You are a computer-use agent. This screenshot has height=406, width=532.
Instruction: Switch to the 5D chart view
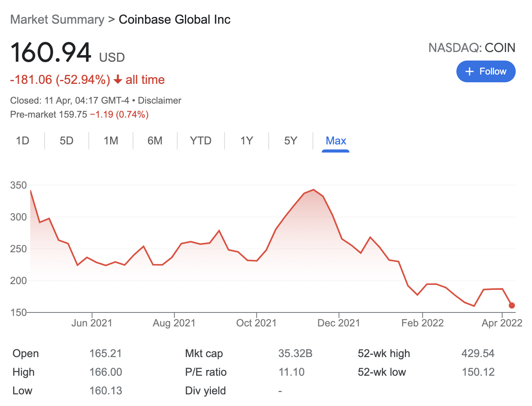point(66,141)
